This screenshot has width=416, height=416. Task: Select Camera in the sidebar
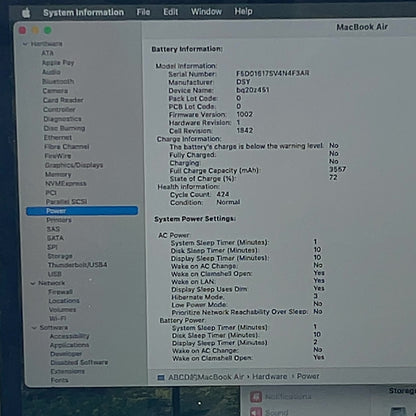(x=55, y=91)
